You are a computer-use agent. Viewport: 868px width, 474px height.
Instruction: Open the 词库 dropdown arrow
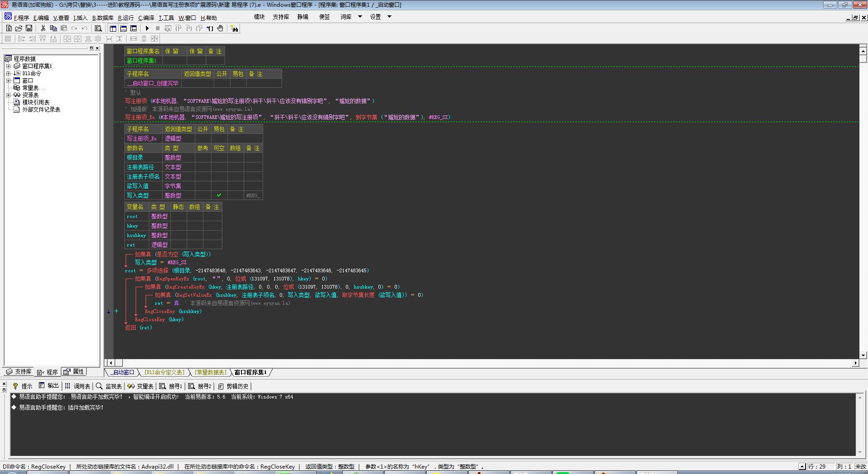[x=360, y=17]
